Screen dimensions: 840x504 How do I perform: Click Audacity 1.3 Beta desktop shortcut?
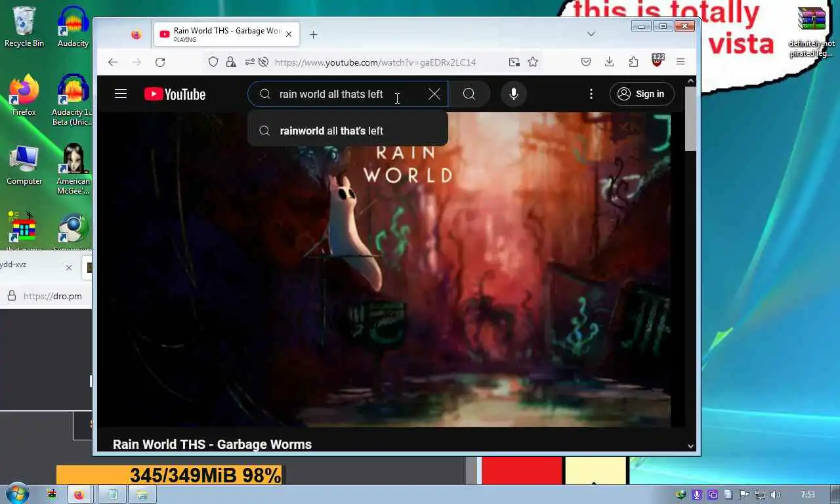coord(73,100)
